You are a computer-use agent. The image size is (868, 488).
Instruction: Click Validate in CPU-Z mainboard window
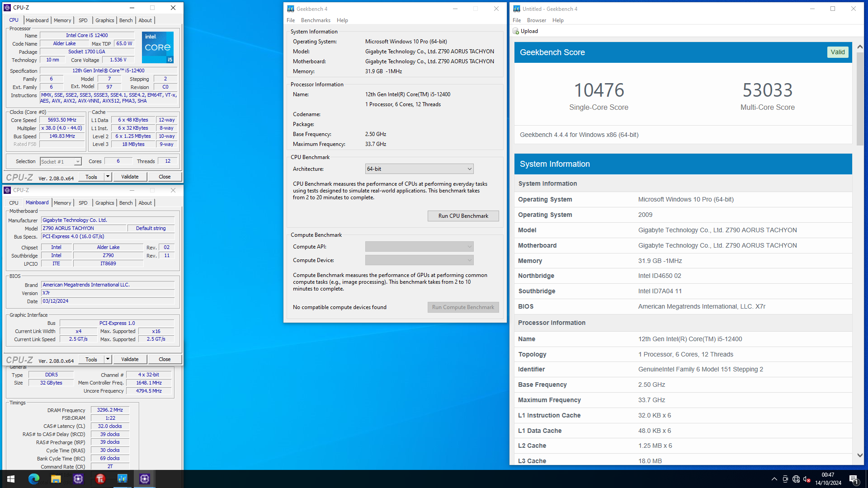(130, 359)
